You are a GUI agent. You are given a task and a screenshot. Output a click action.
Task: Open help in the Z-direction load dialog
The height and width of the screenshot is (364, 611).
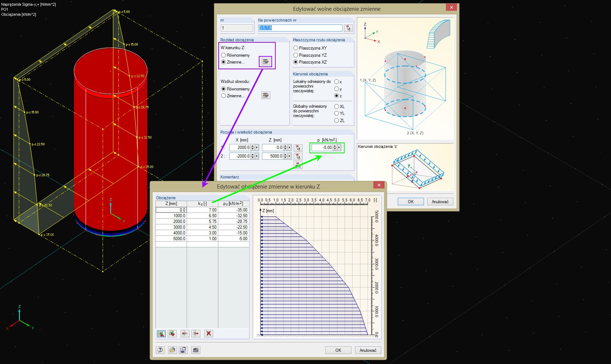coord(160,350)
